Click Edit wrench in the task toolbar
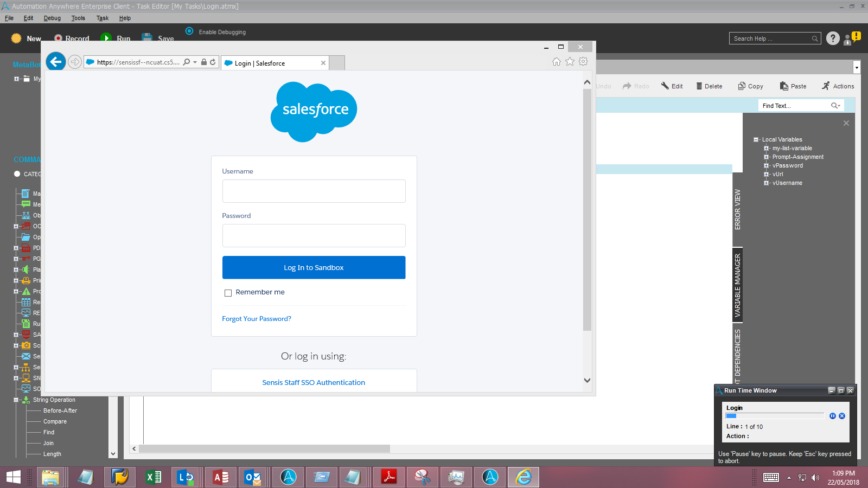 (672, 86)
